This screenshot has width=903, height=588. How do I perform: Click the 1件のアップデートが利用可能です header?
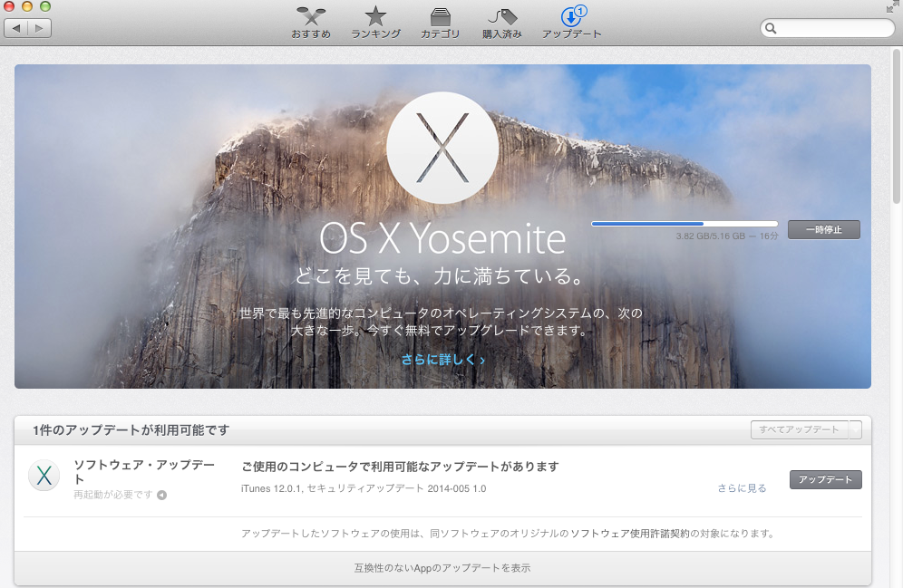(x=131, y=429)
